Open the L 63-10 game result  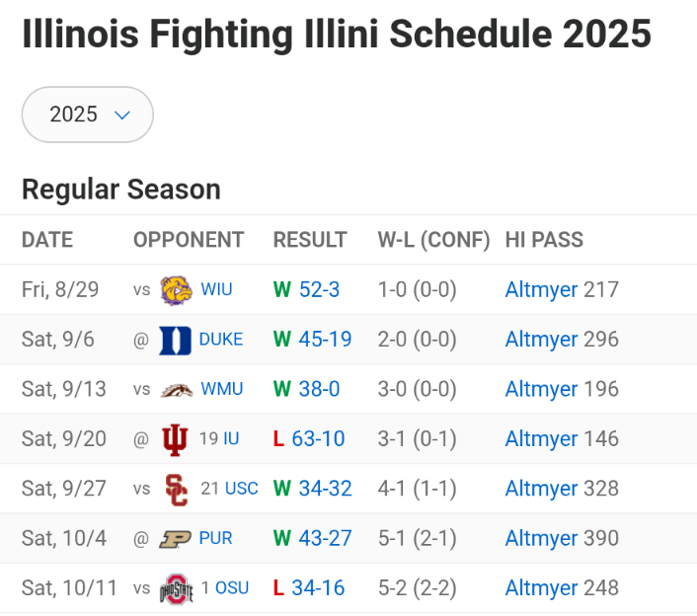309,439
